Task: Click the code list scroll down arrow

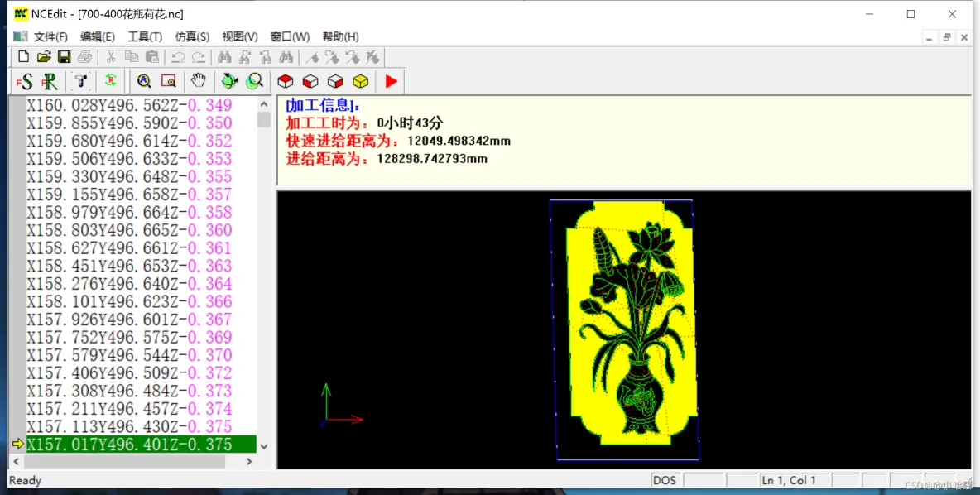Action: click(x=264, y=446)
